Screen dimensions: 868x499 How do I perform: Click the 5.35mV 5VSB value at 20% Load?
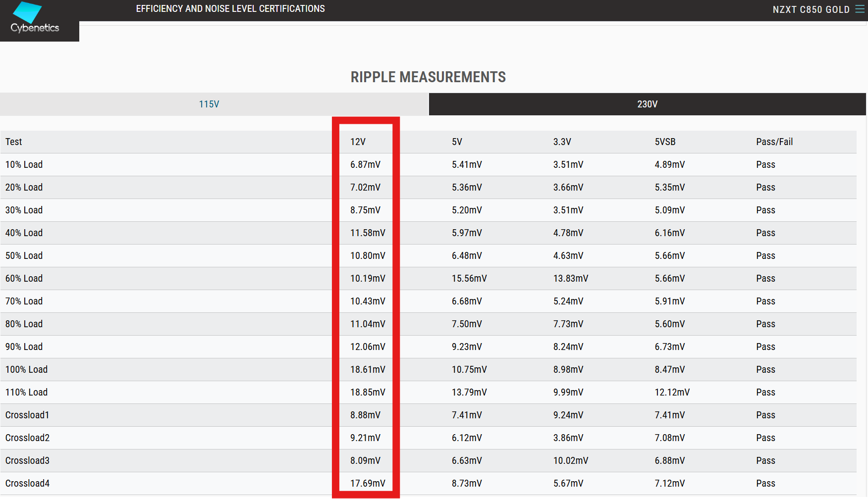click(x=669, y=188)
